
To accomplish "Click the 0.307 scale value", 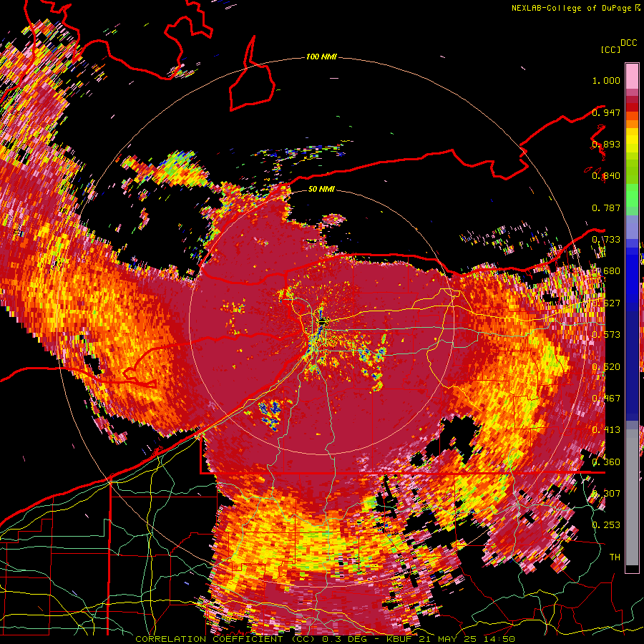I will (x=606, y=494).
